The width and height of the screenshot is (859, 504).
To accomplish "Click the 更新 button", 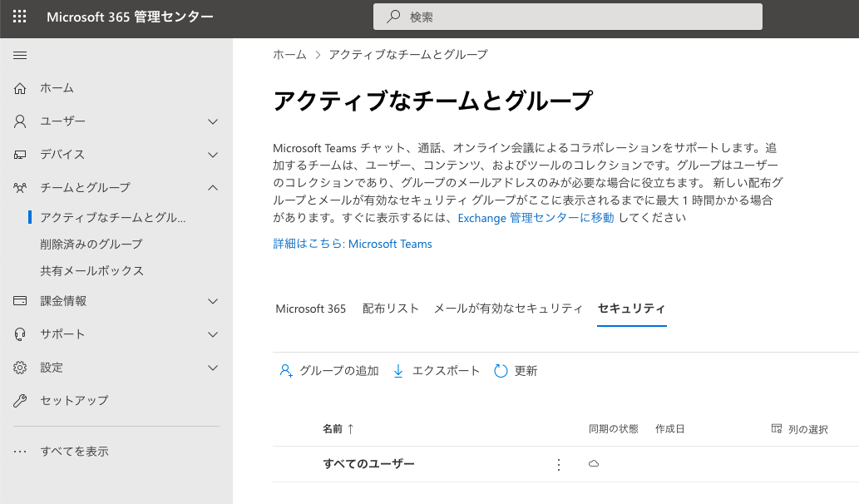I will 516,371.
